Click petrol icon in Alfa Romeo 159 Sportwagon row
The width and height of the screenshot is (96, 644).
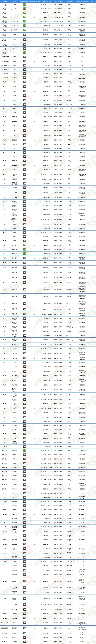point(24,9)
